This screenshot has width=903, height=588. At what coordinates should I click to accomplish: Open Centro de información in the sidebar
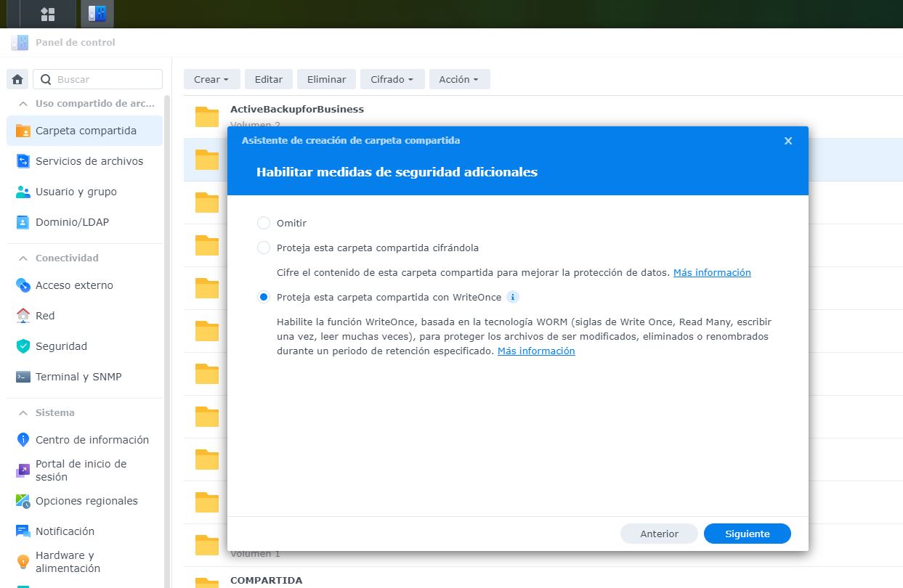click(x=84, y=440)
